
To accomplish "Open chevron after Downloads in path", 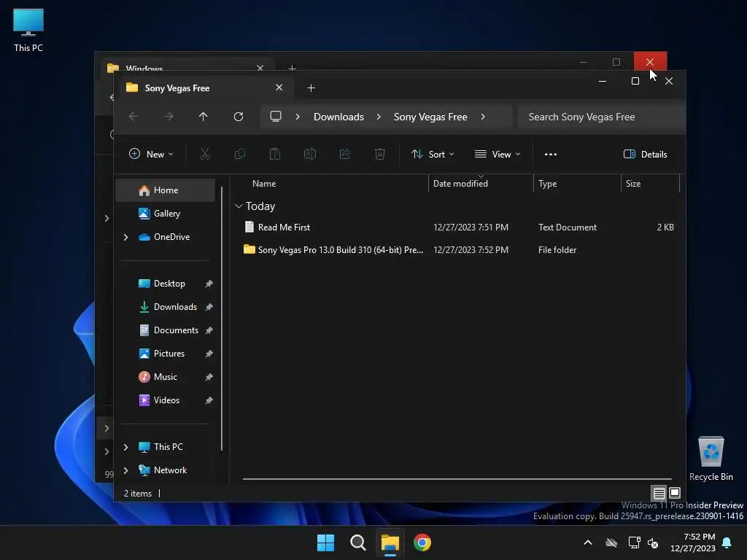I will click(379, 117).
